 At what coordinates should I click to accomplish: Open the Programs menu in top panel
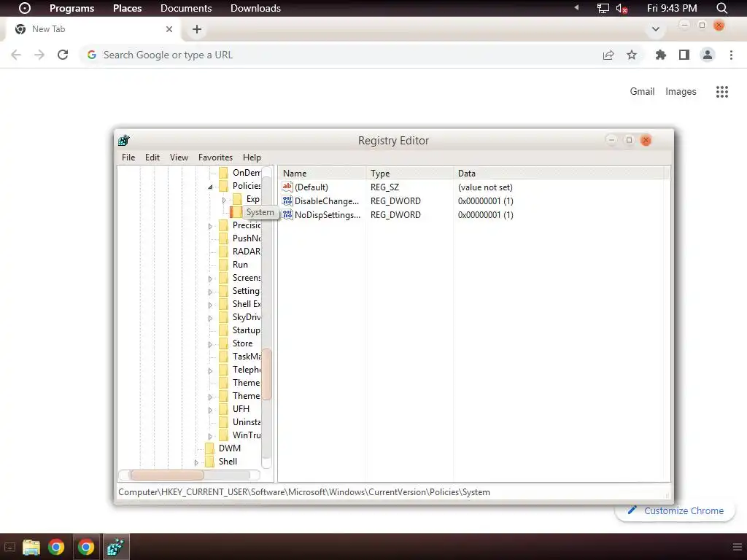coord(72,8)
